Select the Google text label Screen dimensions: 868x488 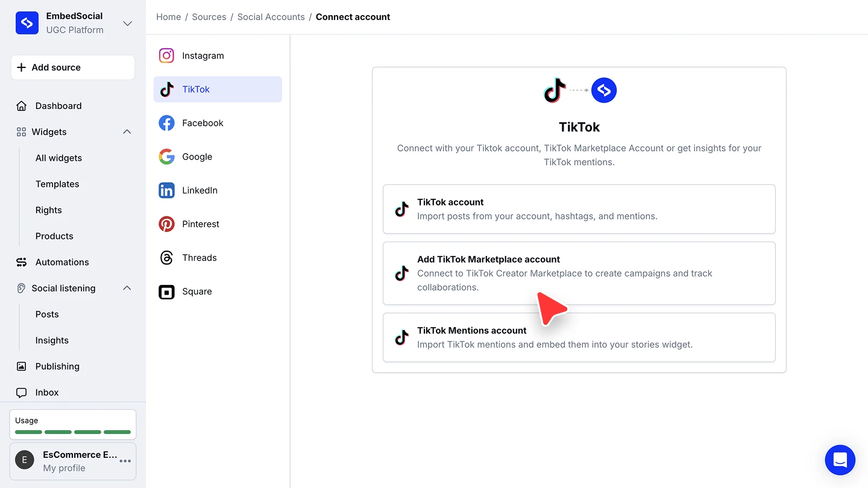tap(197, 157)
